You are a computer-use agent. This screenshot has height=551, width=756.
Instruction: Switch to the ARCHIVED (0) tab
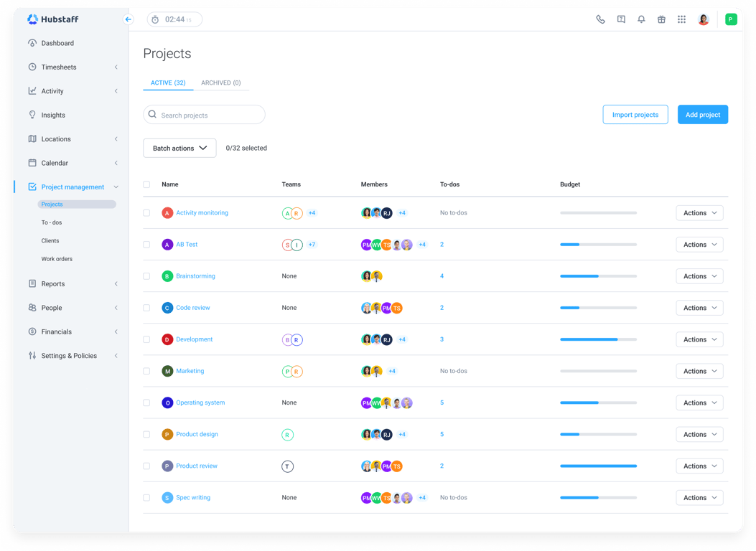click(221, 83)
